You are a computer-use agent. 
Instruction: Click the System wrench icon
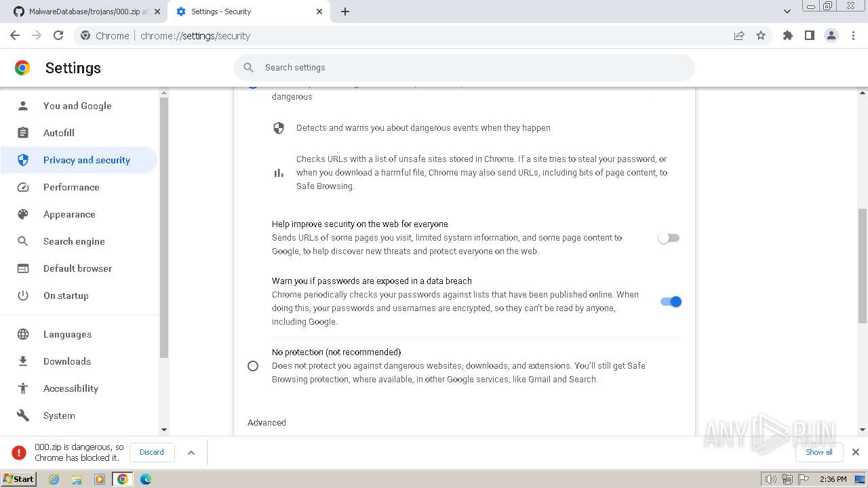click(23, 415)
